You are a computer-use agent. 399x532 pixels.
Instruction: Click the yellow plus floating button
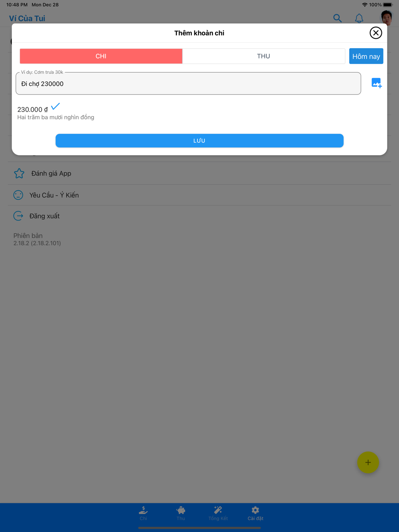click(x=368, y=462)
